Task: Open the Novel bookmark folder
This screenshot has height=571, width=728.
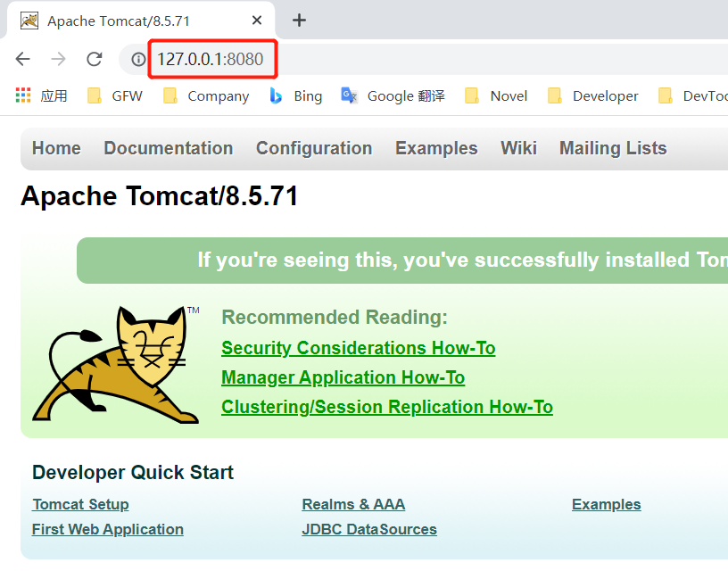Action: pyautogui.click(x=496, y=95)
